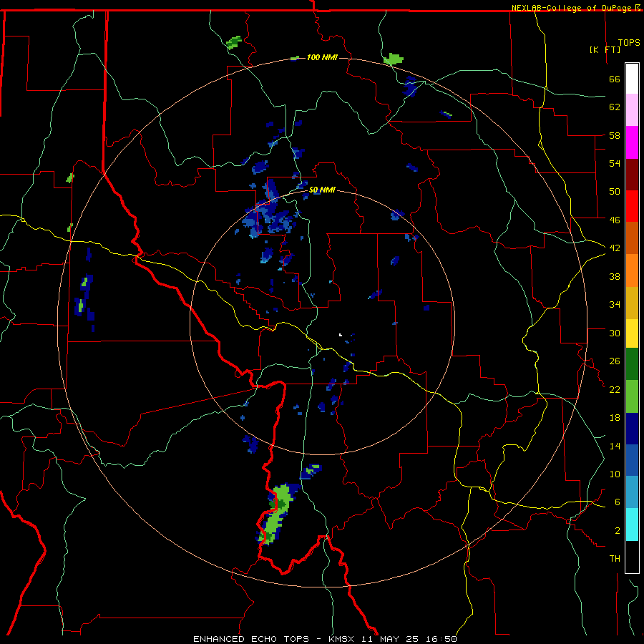Click the TH threshold label
The image size is (644, 644).
(x=615, y=559)
